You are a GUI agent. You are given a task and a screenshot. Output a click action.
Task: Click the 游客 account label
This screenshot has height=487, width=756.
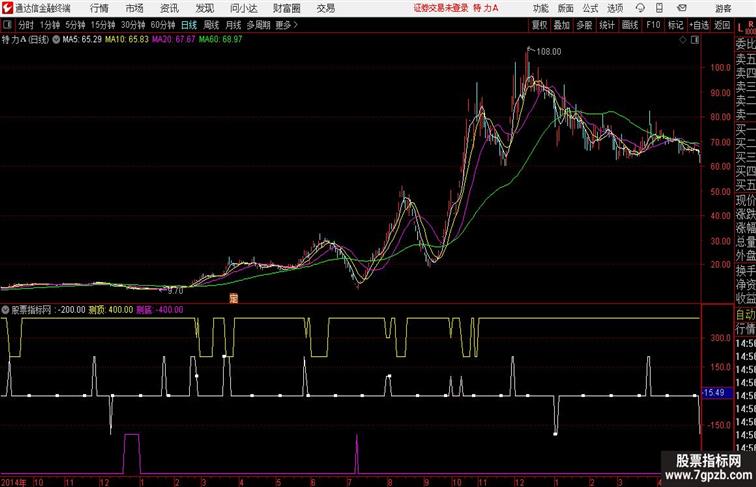click(x=723, y=8)
